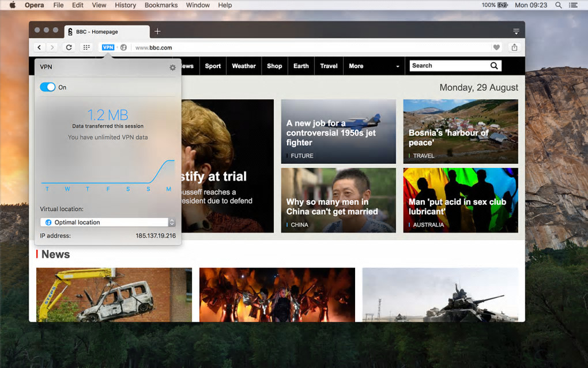The height and width of the screenshot is (368, 588).
Task: Open the History menu
Action: (x=125, y=5)
